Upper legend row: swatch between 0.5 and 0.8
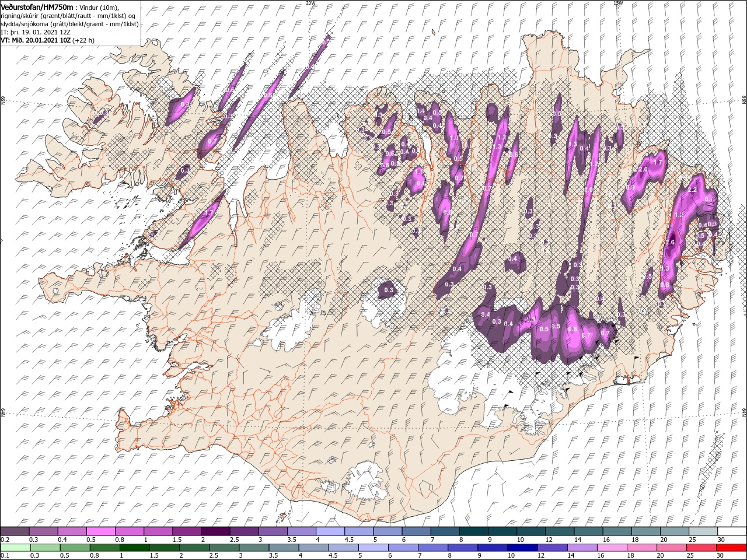Screen dimensions: 747x560 point(100,531)
